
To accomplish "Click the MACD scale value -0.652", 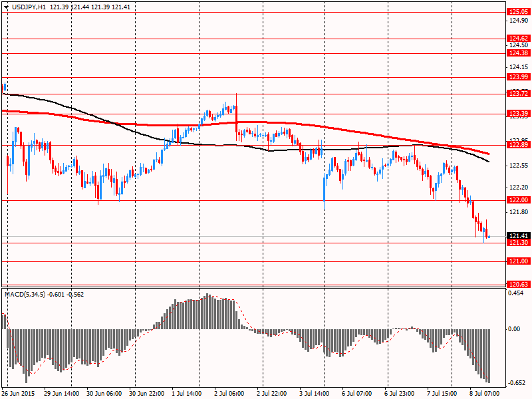I will tap(517, 383).
